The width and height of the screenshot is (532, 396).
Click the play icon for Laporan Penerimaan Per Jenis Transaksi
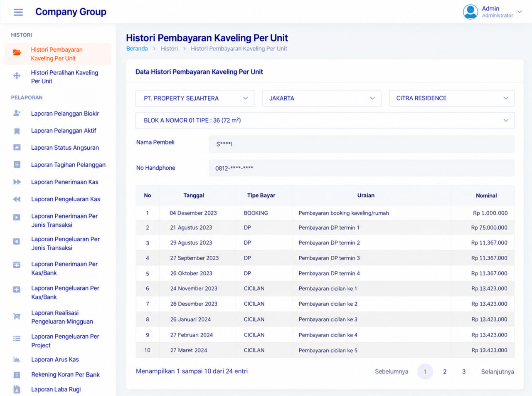[x=17, y=217]
